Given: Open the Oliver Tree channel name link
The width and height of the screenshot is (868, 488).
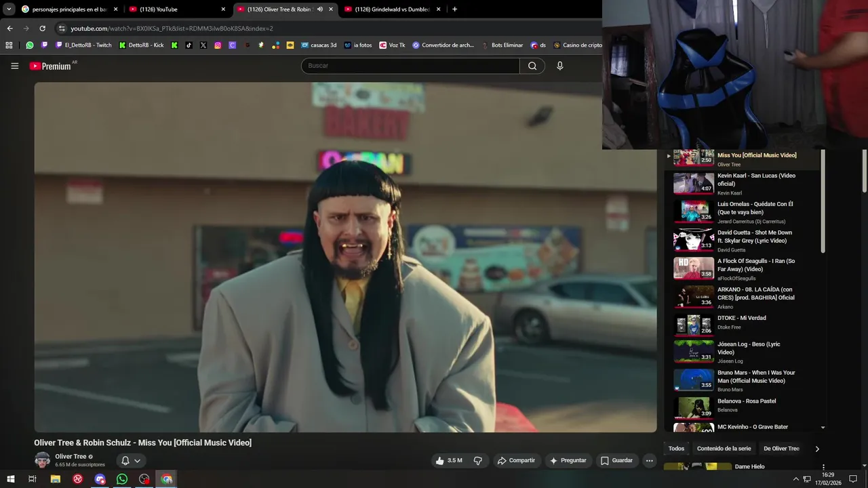Looking at the screenshot, I should click(x=71, y=457).
